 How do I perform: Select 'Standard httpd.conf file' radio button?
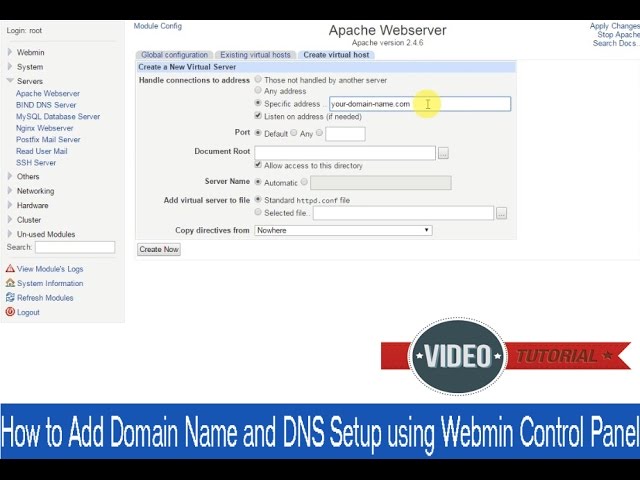tap(258, 199)
